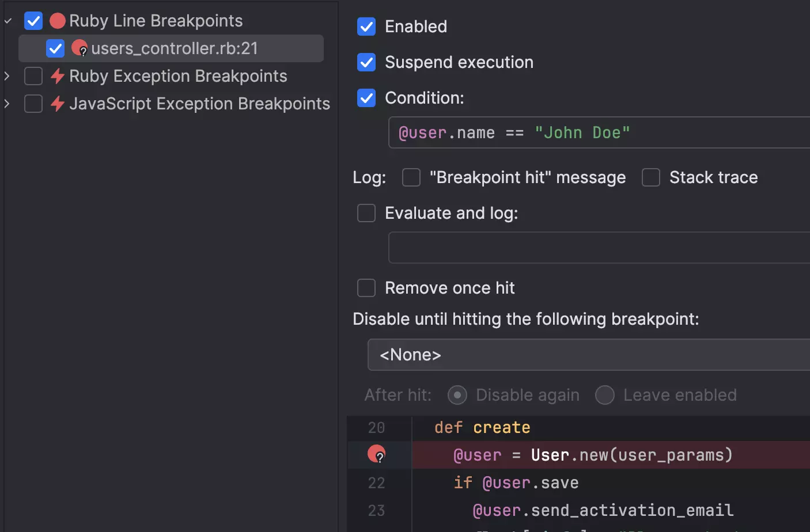The height and width of the screenshot is (532, 810).
Task: Click the red Ruby Line Breakpoints icon
Action: (57, 21)
